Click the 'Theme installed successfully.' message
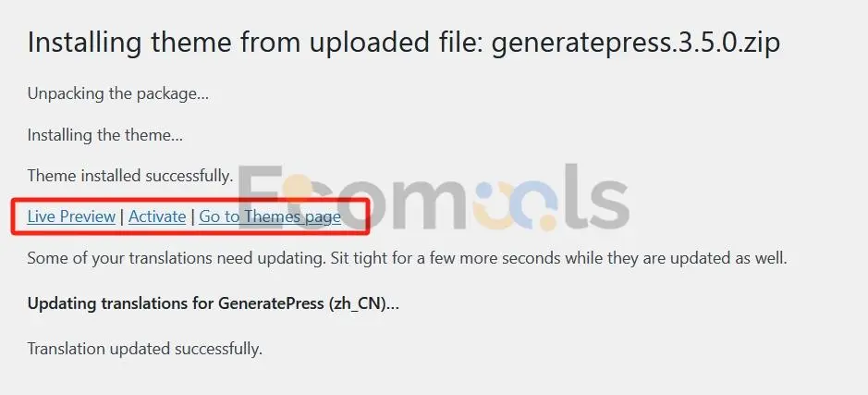Image resolution: width=868 pixels, height=395 pixels. tap(130, 176)
